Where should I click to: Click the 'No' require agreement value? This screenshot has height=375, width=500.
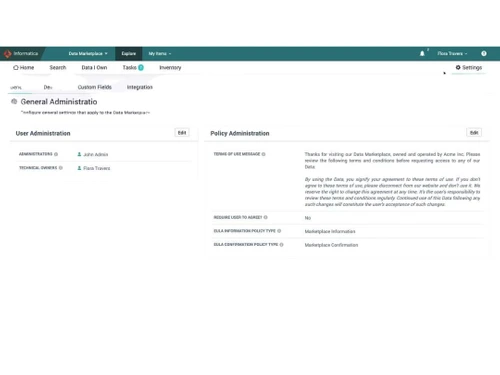pyautogui.click(x=308, y=218)
